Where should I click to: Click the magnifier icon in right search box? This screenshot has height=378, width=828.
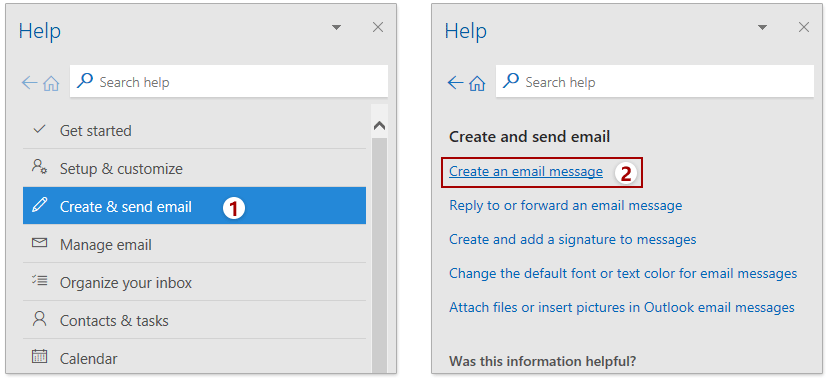pos(511,81)
